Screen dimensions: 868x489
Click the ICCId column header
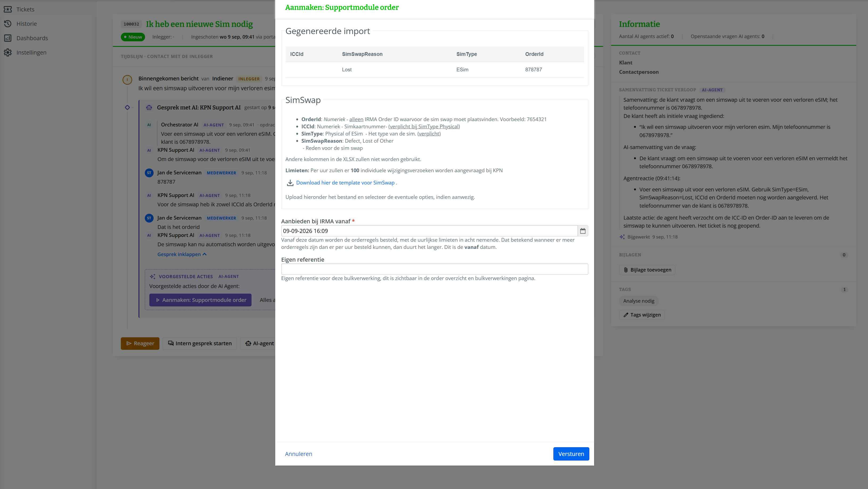point(297,54)
